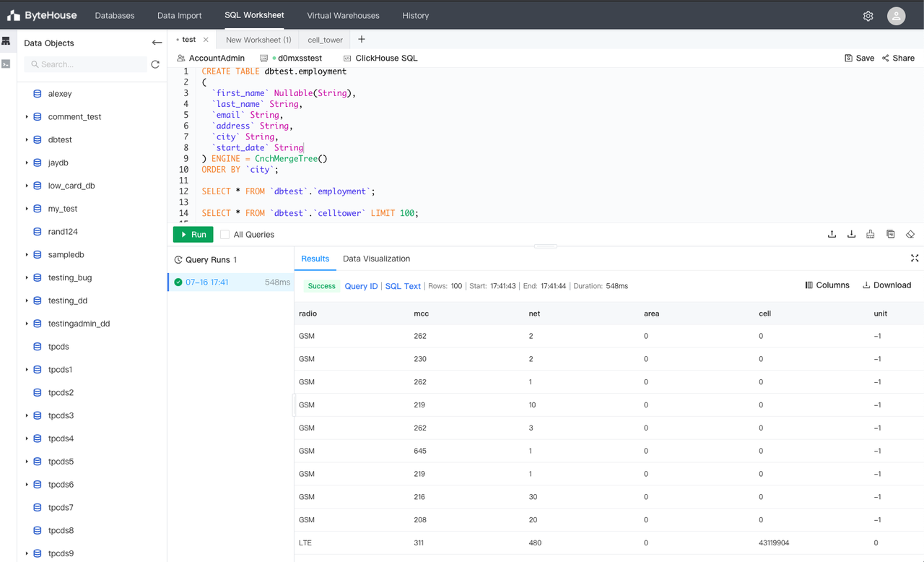Open the d0mxsstest warehouse selector
Image resolution: width=924 pixels, height=562 pixels.
point(296,58)
